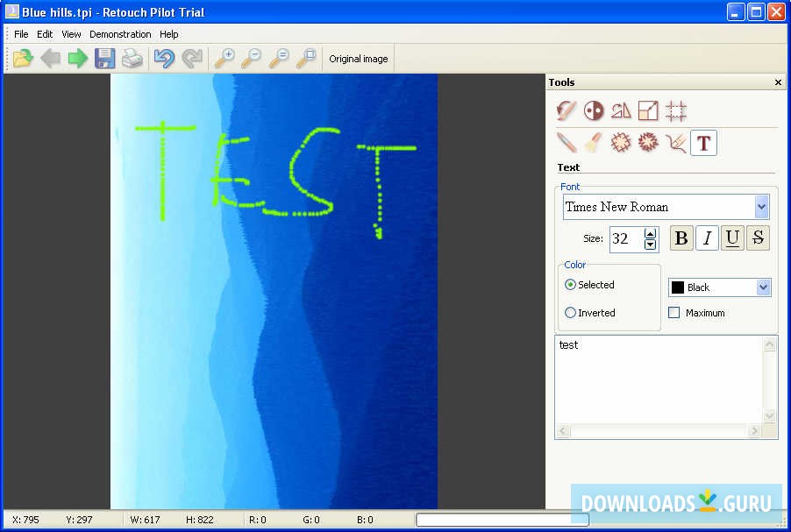Toggle Bold text formatting button
The image size is (791, 532).
point(681,238)
